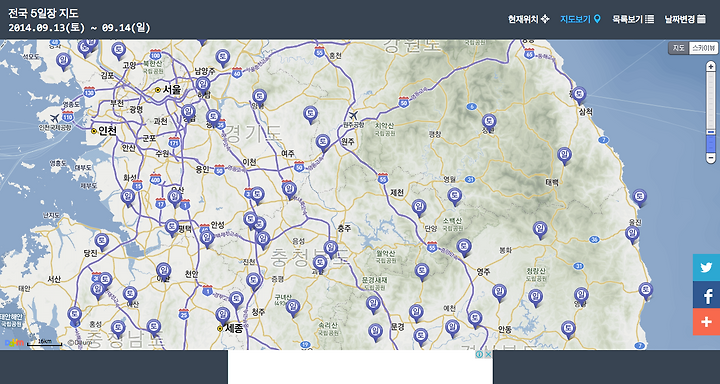Screen dimensions: 720x384
Task: Click the 세종 city label
Action: pos(234,328)
